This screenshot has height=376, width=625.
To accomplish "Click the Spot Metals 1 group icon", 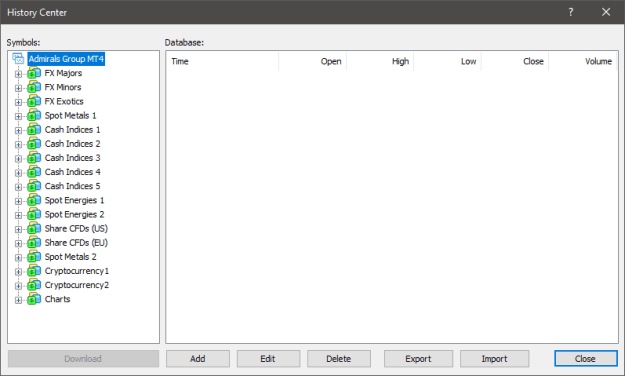I will pyautogui.click(x=34, y=115).
